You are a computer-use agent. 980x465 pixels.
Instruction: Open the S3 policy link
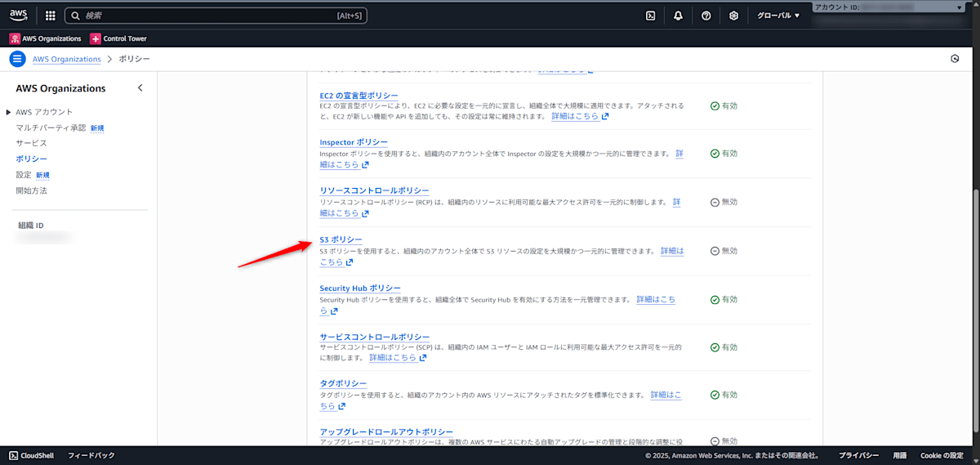pos(341,239)
